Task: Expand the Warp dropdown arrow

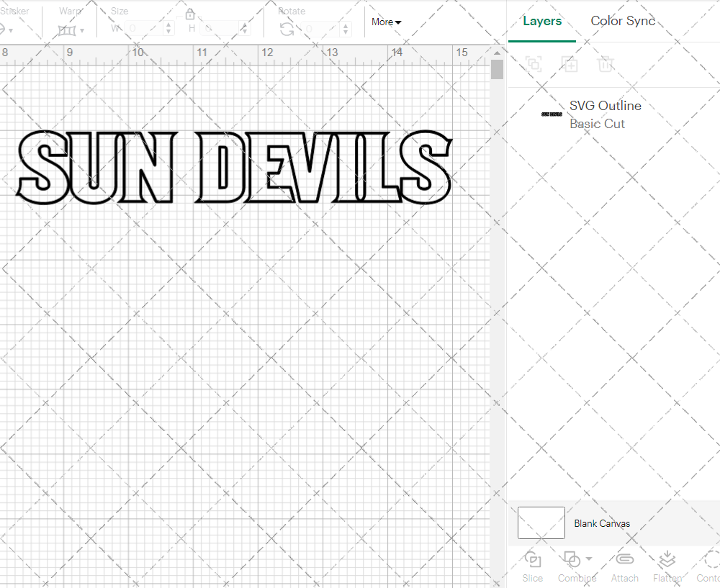Action: [82, 31]
